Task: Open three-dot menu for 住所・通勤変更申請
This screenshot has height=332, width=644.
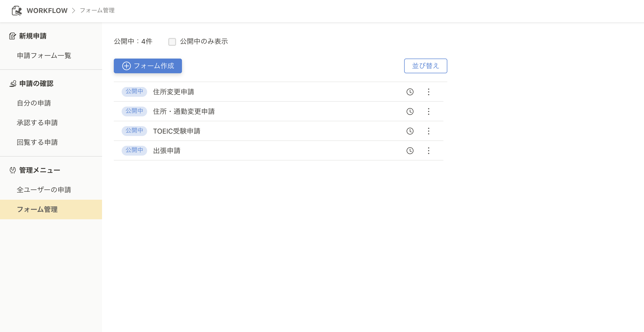Action: (428, 111)
